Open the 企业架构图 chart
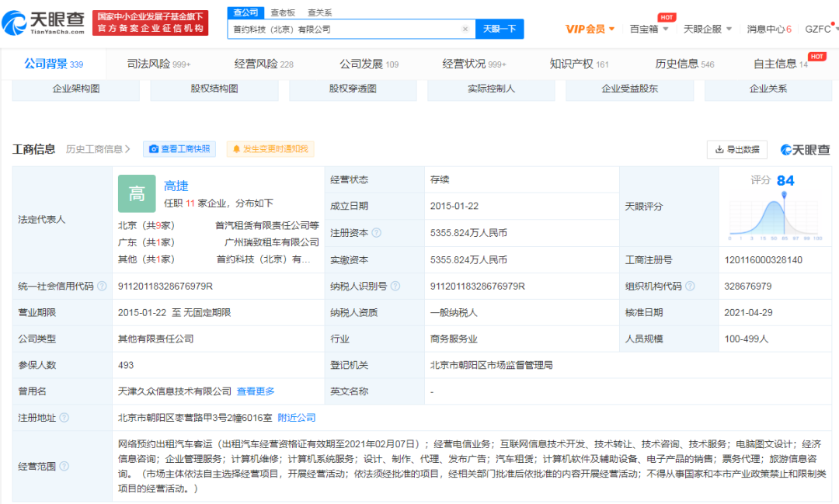The height and width of the screenshot is (504, 839). 76,89
